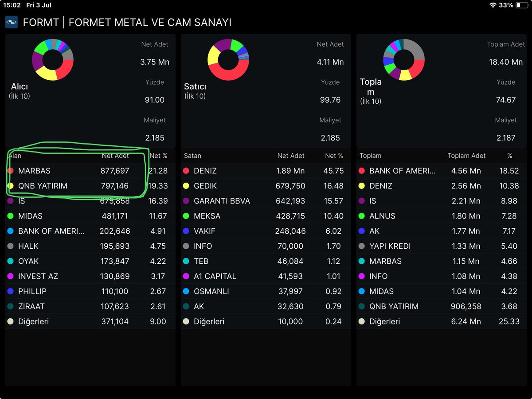Select AK row in totals list

[x=442, y=231]
